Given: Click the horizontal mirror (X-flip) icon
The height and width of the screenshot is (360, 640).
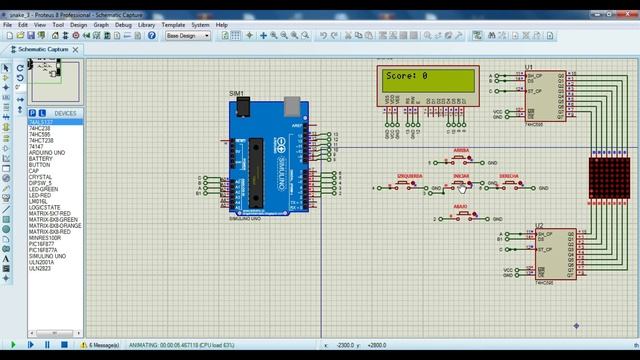Looking at the screenshot, I should [20, 100].
